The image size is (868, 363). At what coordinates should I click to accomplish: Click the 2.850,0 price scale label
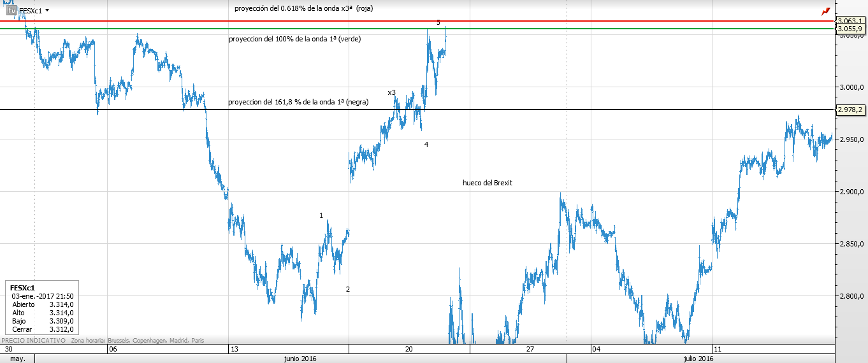pos(852,244)
